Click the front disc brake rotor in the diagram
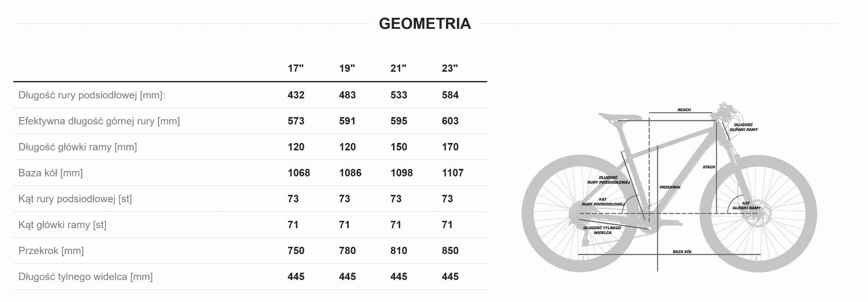868x302 pixels. point(758,215)
